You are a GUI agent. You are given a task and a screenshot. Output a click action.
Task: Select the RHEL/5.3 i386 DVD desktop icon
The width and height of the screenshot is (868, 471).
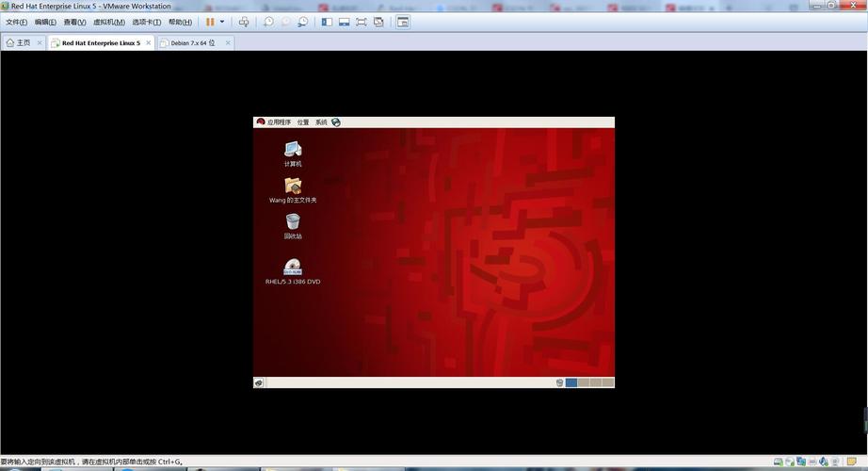pos(293,271)
